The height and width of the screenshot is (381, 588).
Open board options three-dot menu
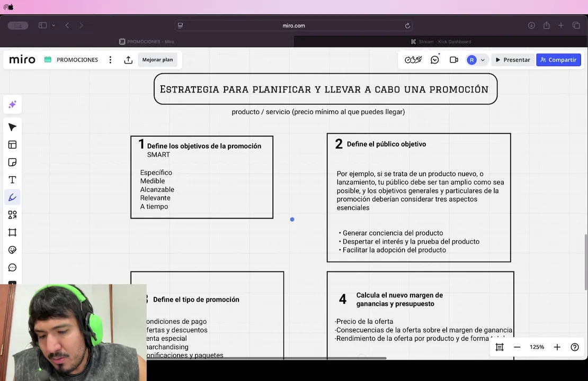110,60
